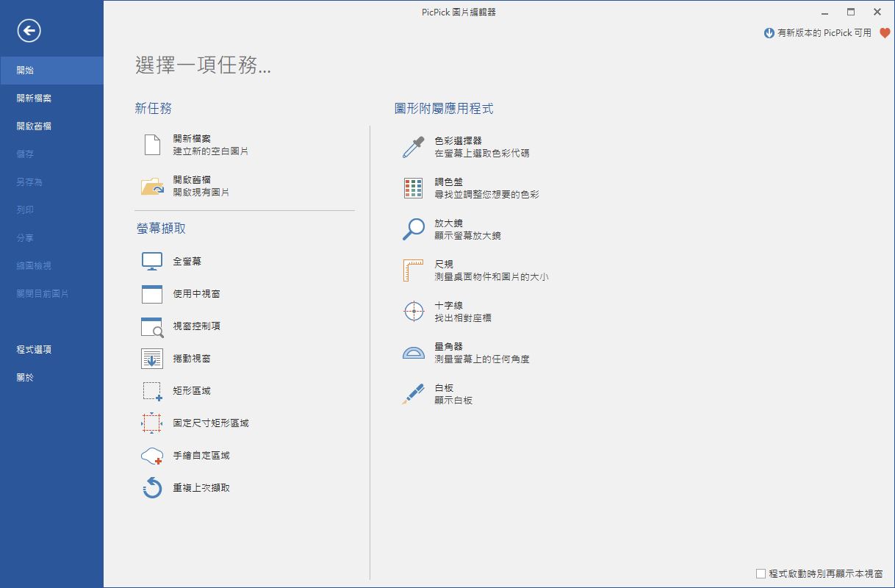The width and height of the screenshot is (895, 588).
Task: Click the 開啟舊檔 task title text
Action: tap(192, 179)
